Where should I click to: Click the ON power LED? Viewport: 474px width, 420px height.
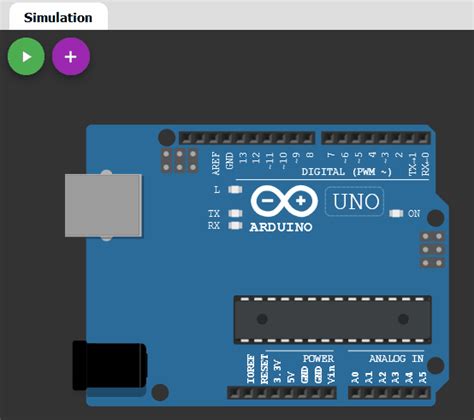click(x=396, y=213)
